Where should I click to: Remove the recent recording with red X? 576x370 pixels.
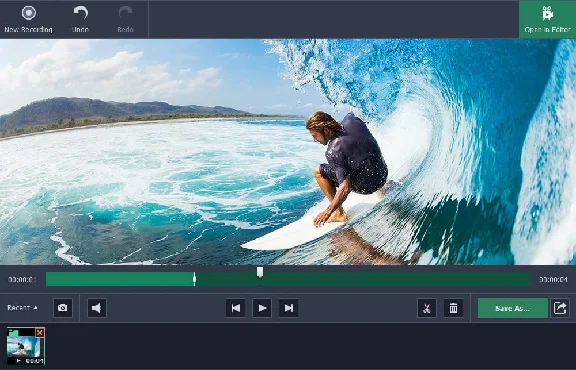(40, 333)
